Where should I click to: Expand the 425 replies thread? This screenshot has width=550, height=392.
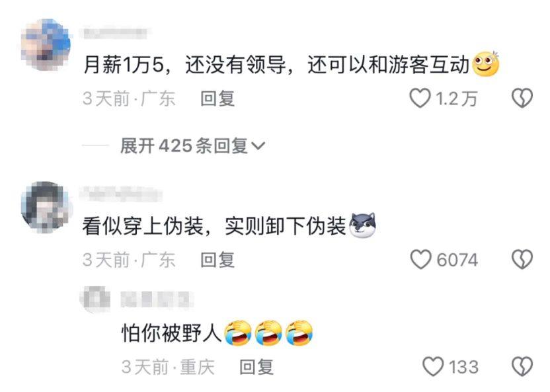click(192, 145)
